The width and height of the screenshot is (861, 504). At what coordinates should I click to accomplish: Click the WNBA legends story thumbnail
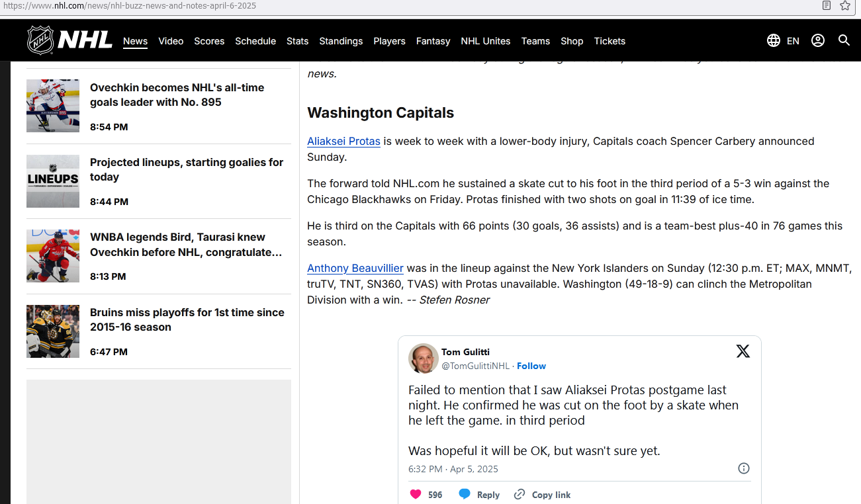53,256
